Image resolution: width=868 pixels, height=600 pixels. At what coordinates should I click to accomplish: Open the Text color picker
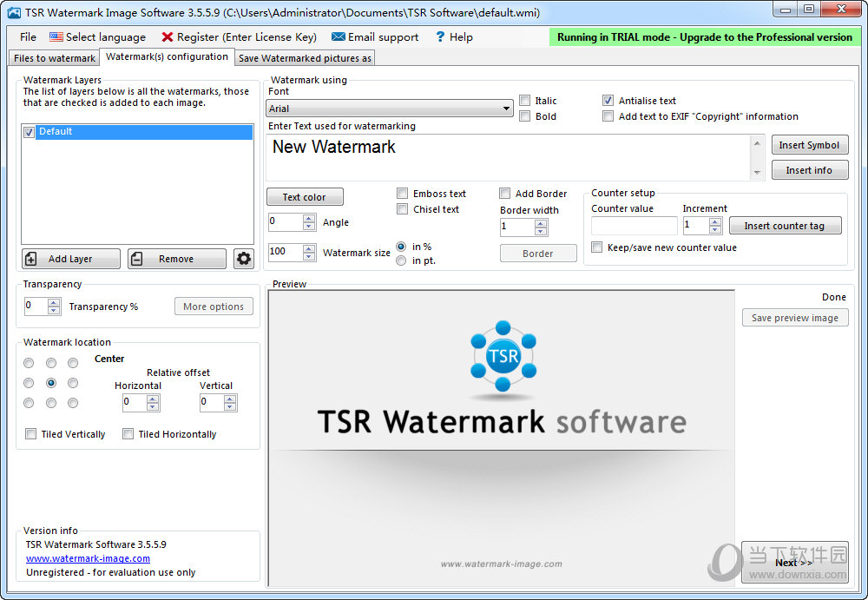(x=305, y=196)
